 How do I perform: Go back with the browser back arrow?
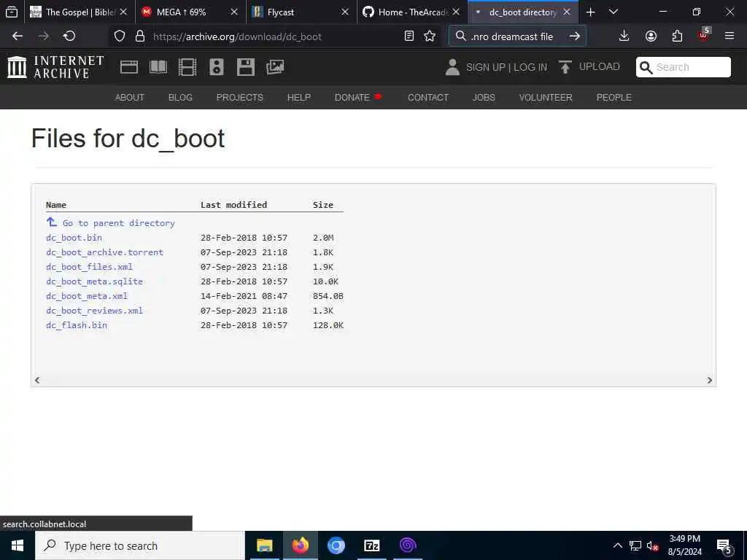point(18,36)
